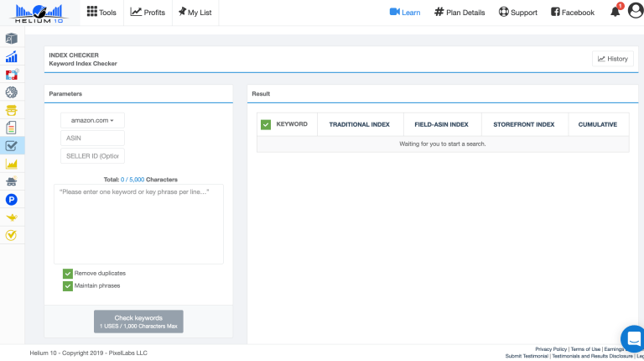Open the spy hat Hijacker Alert icon
Image resolution: width=644 pixels, height=361 pixels.
[x=12, y=181]
